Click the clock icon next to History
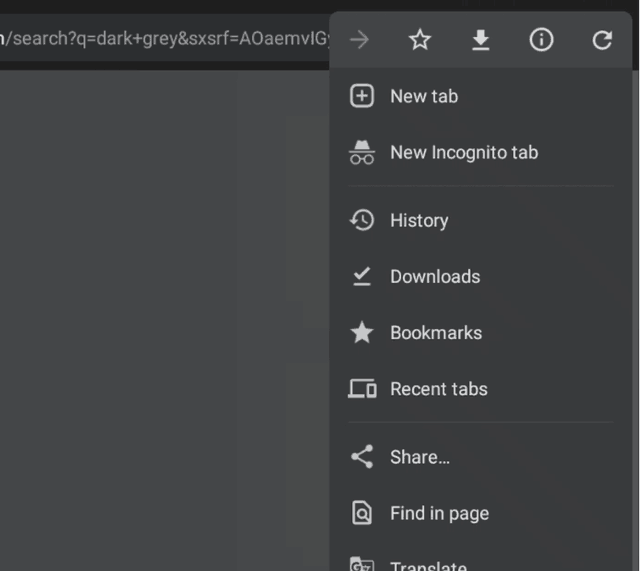The height and width of the screenshot is (571, 640). [x=361, y=220]
